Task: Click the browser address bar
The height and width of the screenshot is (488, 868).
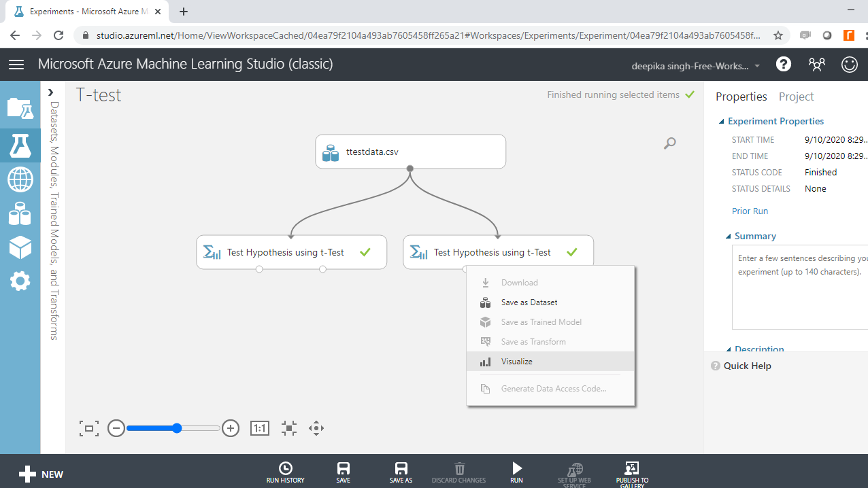Action: [x=429, y=35]
